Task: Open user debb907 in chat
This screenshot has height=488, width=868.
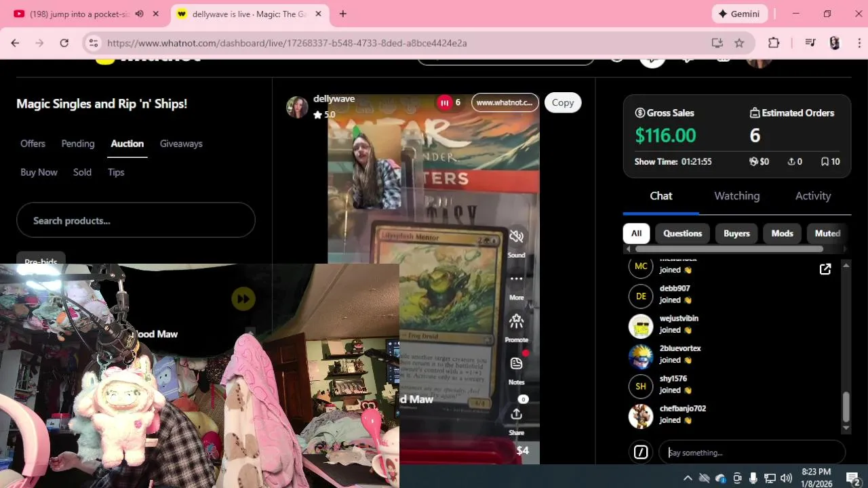Action: (675, 288)
